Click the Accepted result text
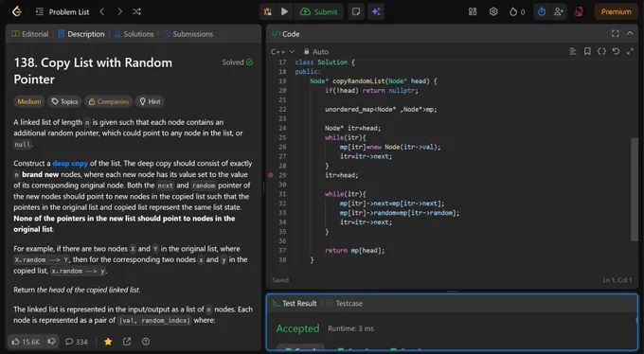This screenshot has height=354, width=644. [x=297, y=328]
